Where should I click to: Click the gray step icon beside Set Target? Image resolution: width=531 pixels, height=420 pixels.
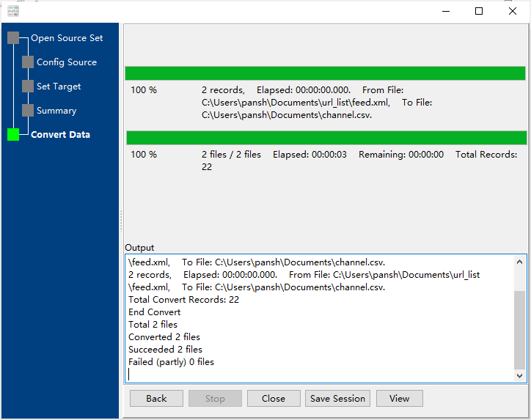[x=28, y=86]
